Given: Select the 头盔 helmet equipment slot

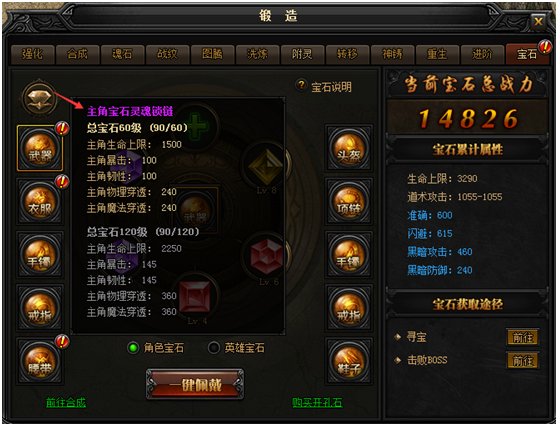Looking at the screenshot, I should coord(349,148).
